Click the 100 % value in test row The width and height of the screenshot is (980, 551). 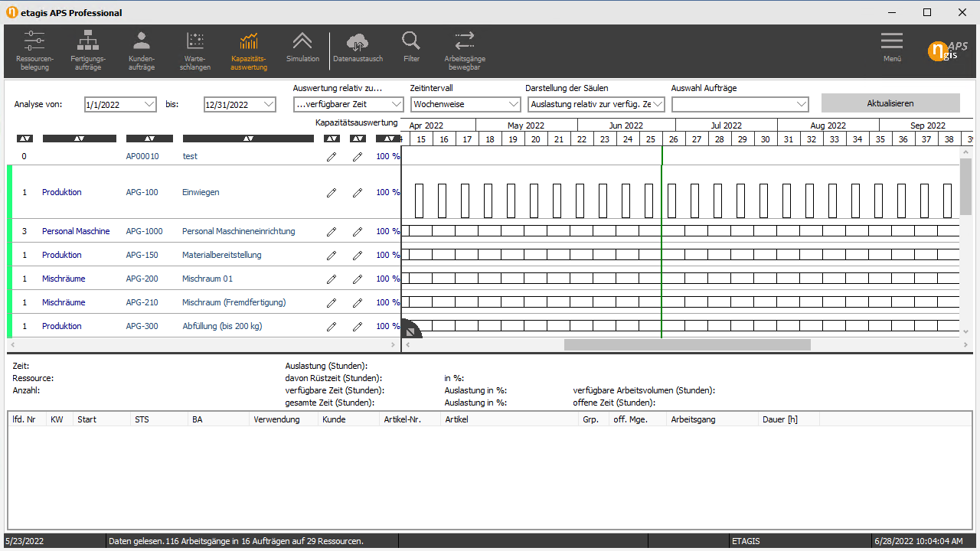tap(388, 157)
